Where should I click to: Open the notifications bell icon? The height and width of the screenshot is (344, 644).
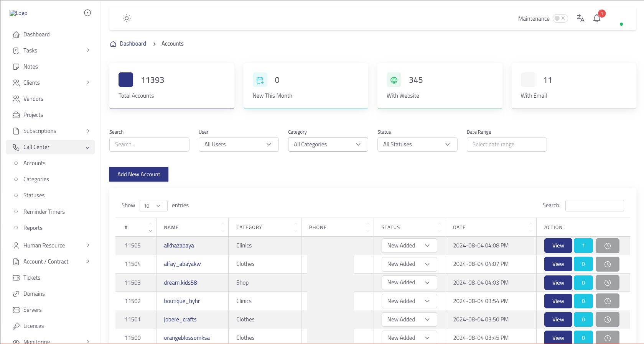[x=597, y=18]
